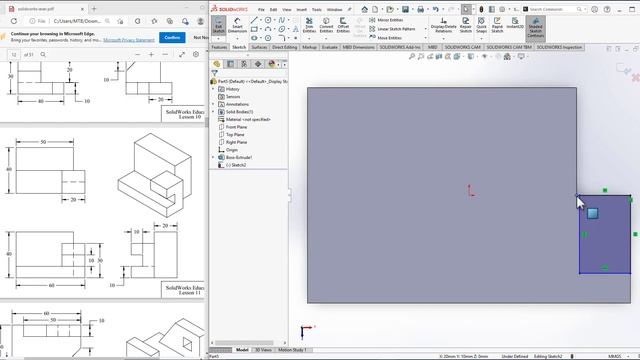Image resolution: width=640 pixels, height=360 pixels.
Task: Open the Tools menu
Action: 317,9
